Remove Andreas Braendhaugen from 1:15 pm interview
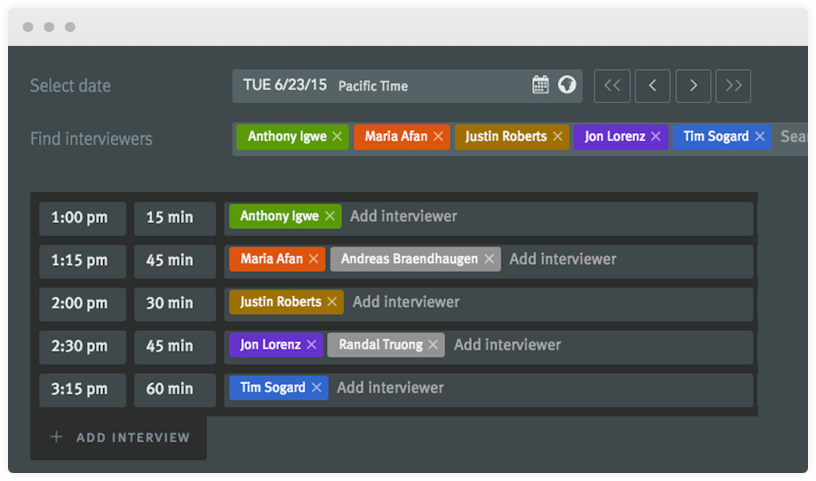This screenshot has width=816, height=481. (x=489, y=259)
